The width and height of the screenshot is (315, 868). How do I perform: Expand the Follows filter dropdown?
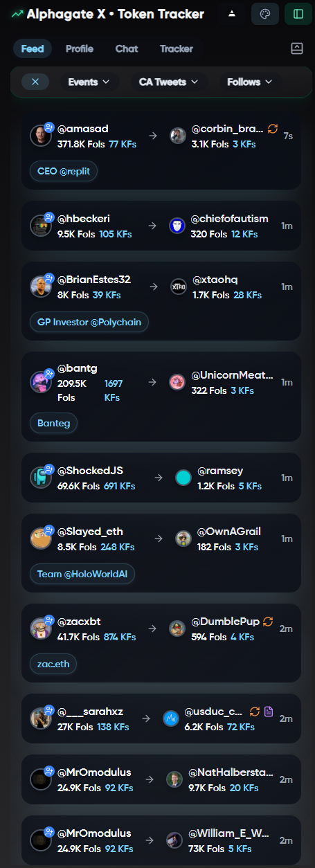249,82
